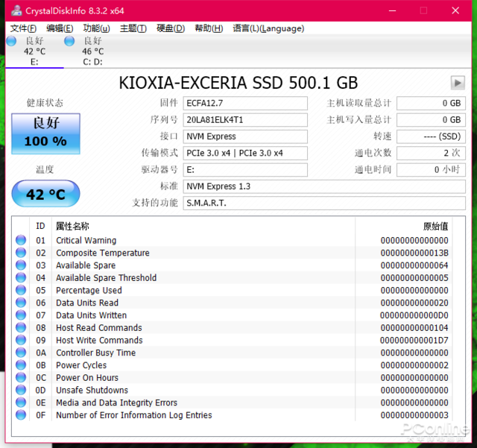
Task: Click status circle for Controller Busy Time
Action: click(x=21, y=353)
